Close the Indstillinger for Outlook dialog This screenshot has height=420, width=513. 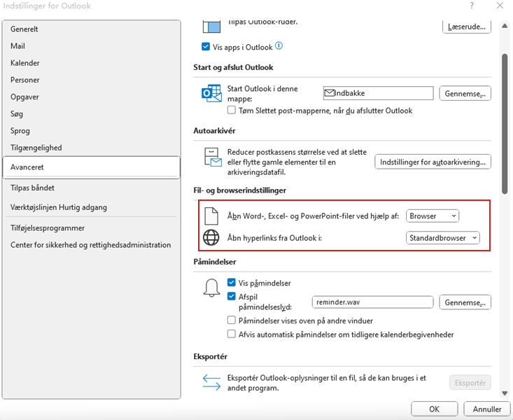click(500, 6)
